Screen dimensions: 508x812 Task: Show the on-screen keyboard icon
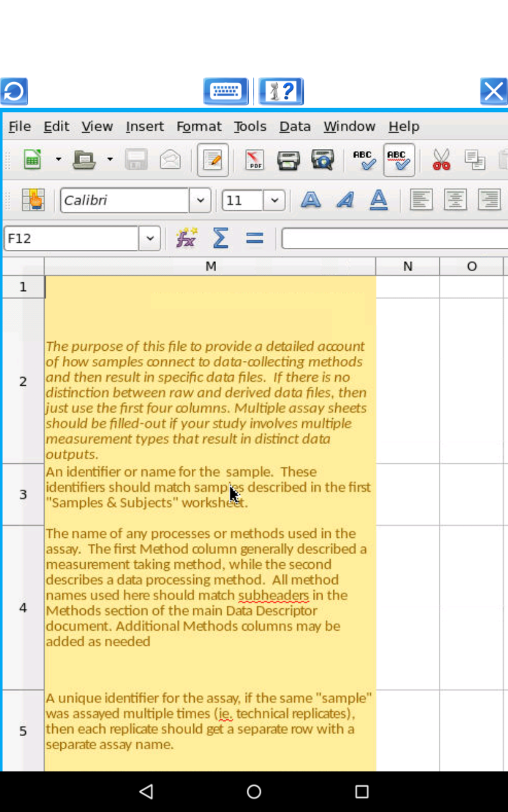(226, 92)
